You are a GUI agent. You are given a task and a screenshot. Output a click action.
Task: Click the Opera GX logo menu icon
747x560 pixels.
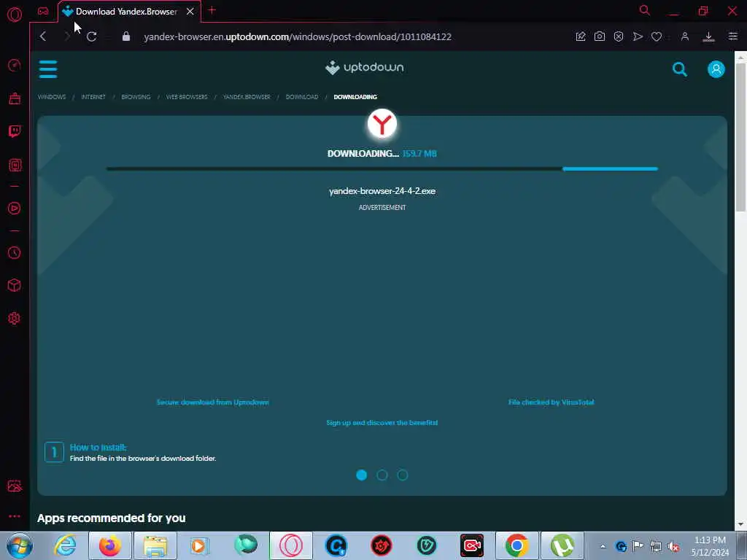tap(15, 15)
